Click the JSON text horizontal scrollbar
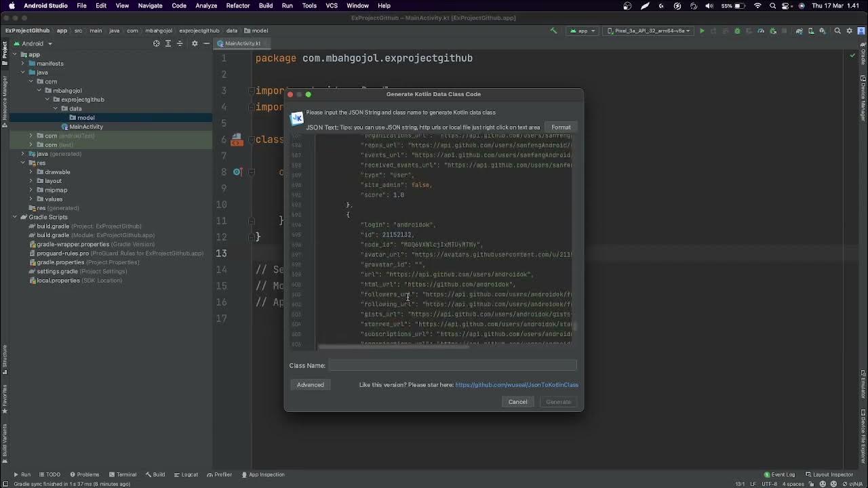The height and width of the screenshot is (488, 868). coord(393,346)
